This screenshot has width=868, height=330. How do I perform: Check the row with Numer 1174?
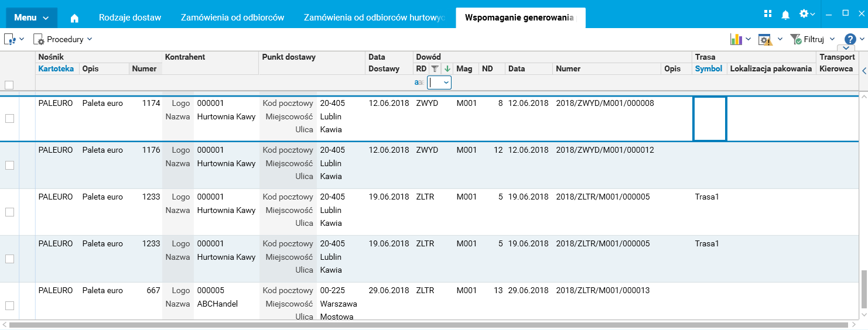[x=9, y=118]
